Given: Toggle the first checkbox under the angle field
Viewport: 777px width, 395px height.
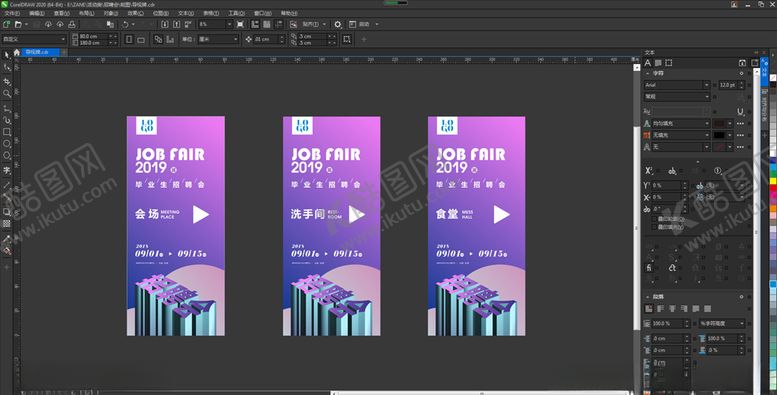Looking at the screenshot, I should pos(655,219).
